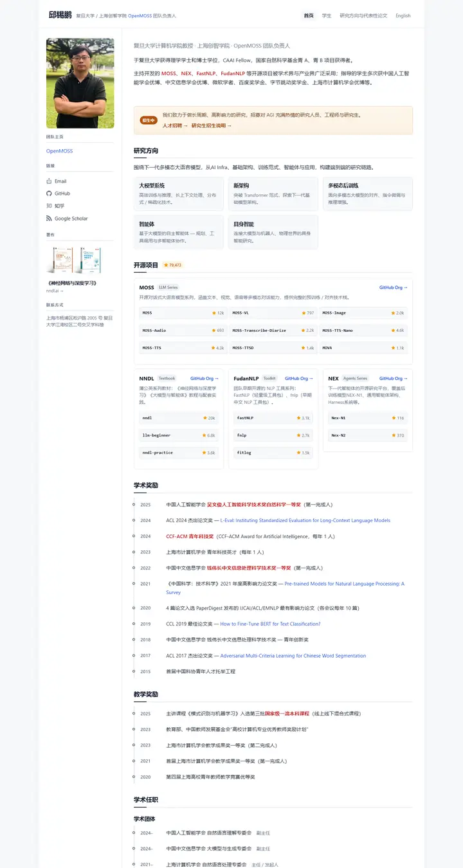Open How to Fine-Tune BERT paper link
463x868 pixels.
tap(270, 624)
